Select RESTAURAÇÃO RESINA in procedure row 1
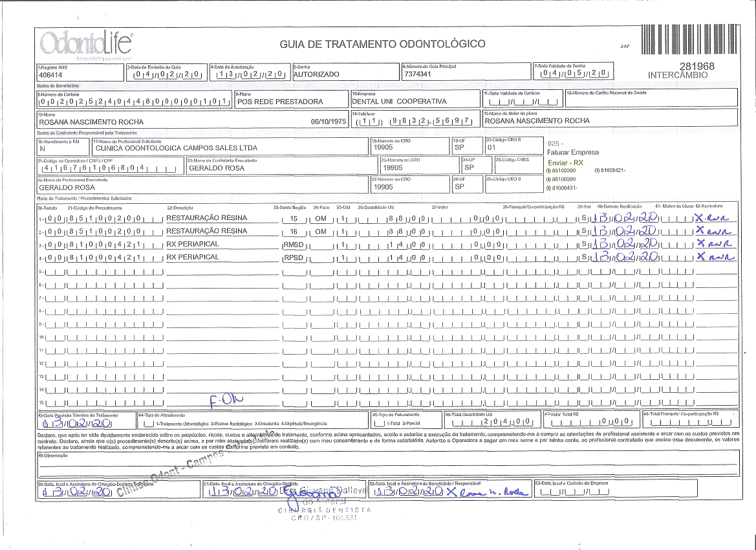The height and width of the screenshot is (550, 756). (x=206, y=218)
